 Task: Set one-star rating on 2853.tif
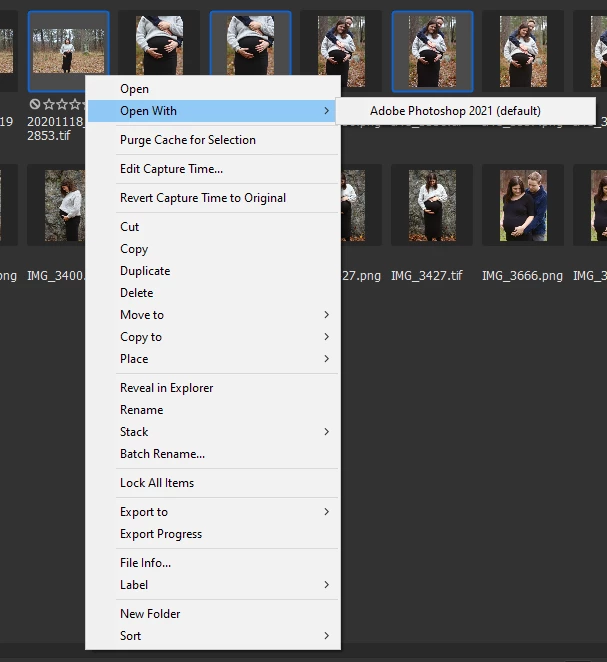tap(49, 103)
